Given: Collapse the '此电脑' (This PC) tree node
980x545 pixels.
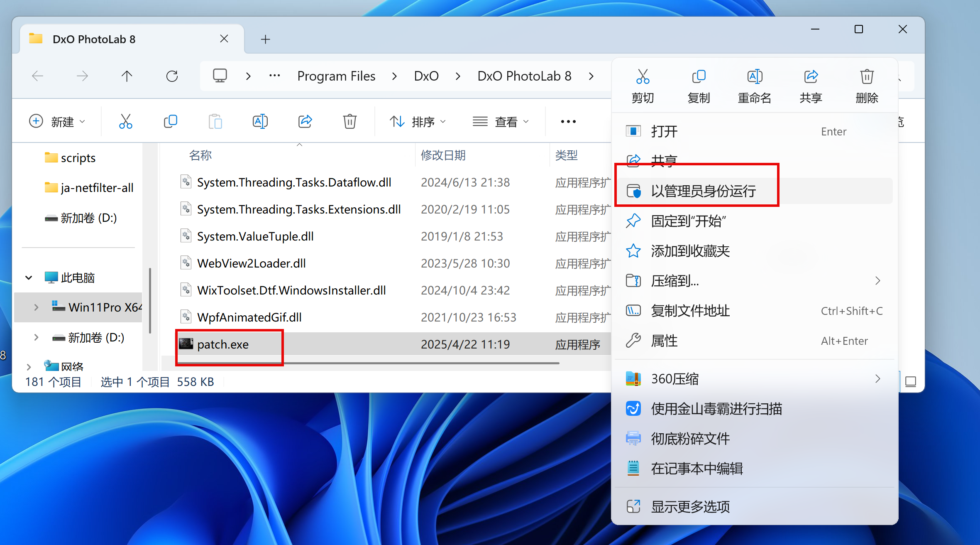Looking at the screenshot, I should click(x=29, y=277).
